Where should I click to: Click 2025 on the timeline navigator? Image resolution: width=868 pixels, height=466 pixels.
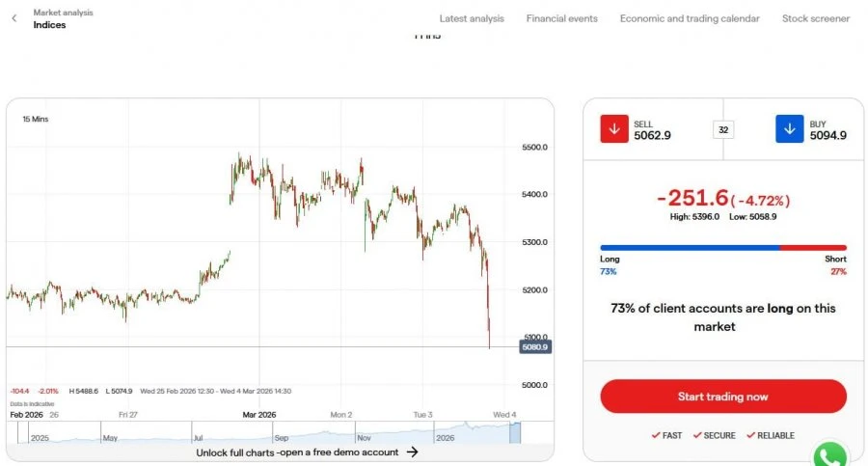[x=40, y=438]
